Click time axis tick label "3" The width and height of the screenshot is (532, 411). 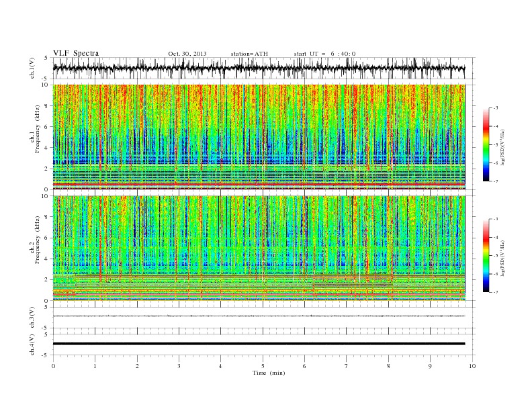[179, 366]
